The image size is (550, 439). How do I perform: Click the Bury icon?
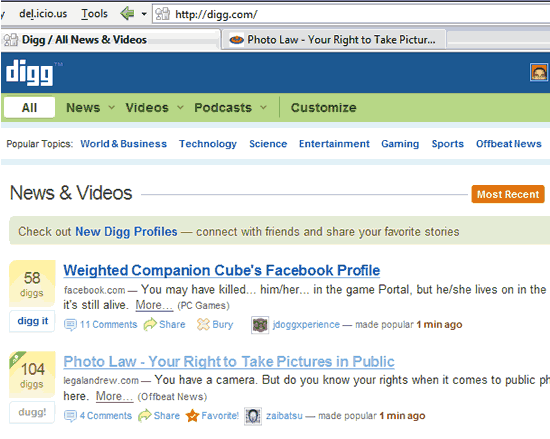[x=203, y=324]
